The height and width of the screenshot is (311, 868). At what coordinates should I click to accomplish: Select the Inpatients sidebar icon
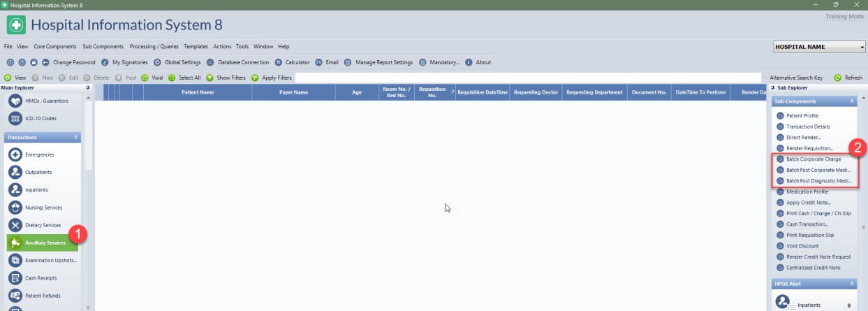click(x=15, y=189)
